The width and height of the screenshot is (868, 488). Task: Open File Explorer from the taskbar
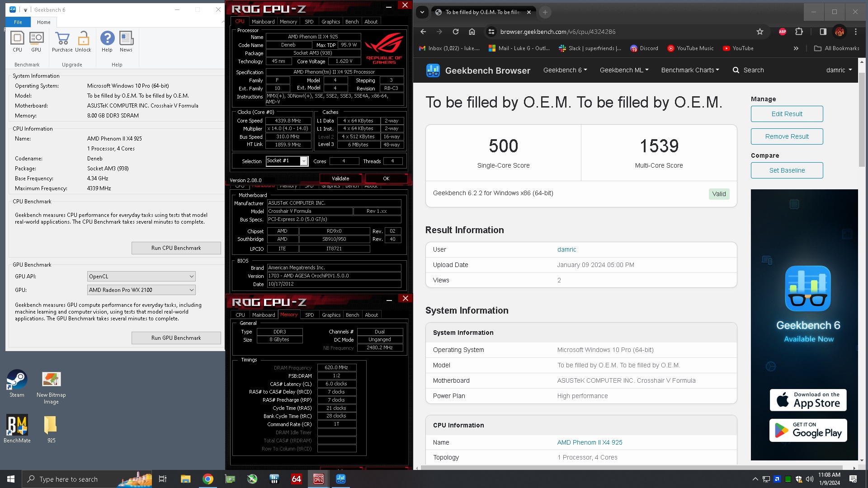(x=186, y=479)
